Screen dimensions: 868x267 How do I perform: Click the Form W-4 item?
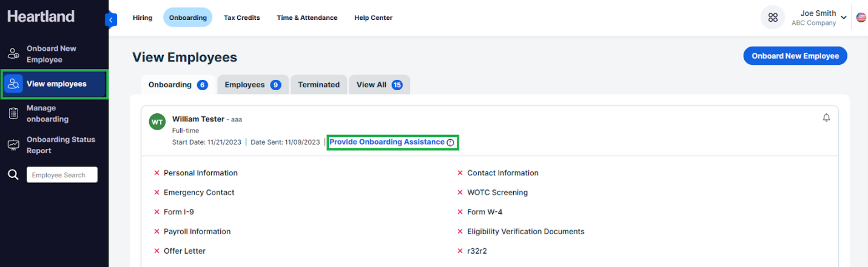[485, 212]
